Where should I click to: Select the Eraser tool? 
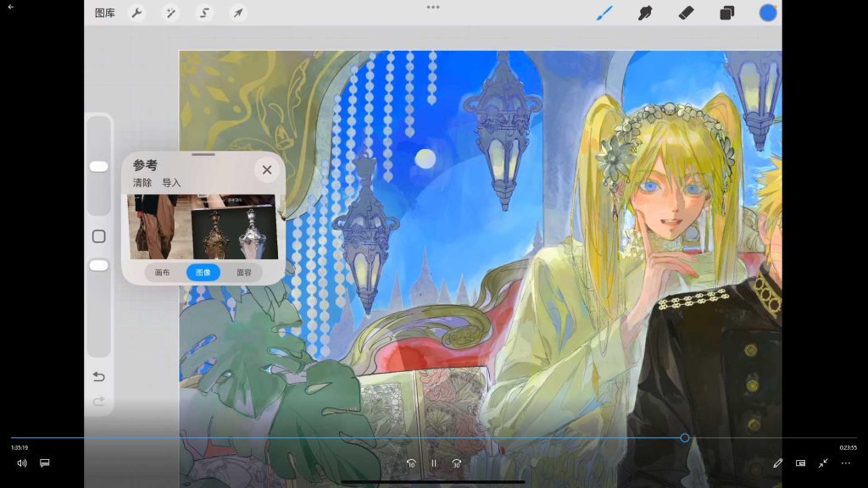click(x=687, y=13)
